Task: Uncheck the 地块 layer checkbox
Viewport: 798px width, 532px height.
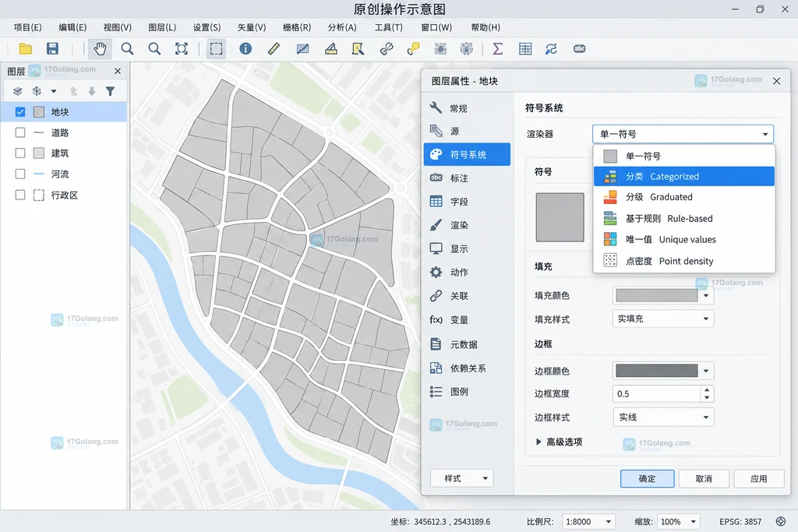Action: coord(19,112)
